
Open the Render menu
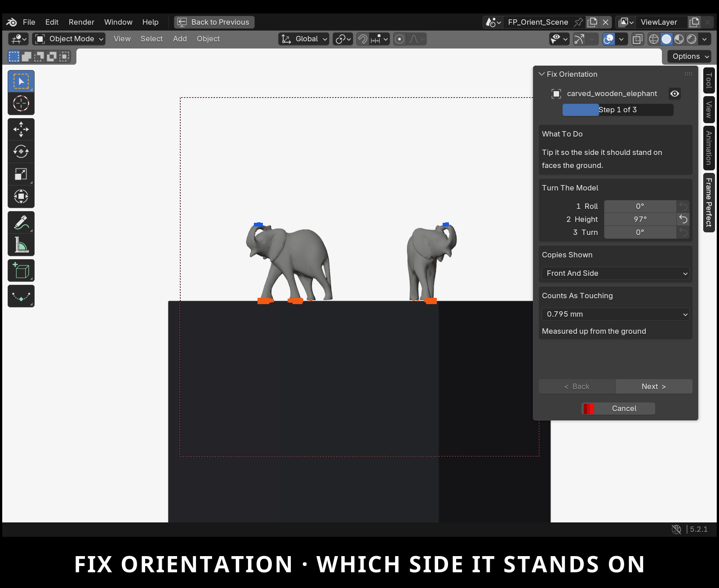click(81, 22)
